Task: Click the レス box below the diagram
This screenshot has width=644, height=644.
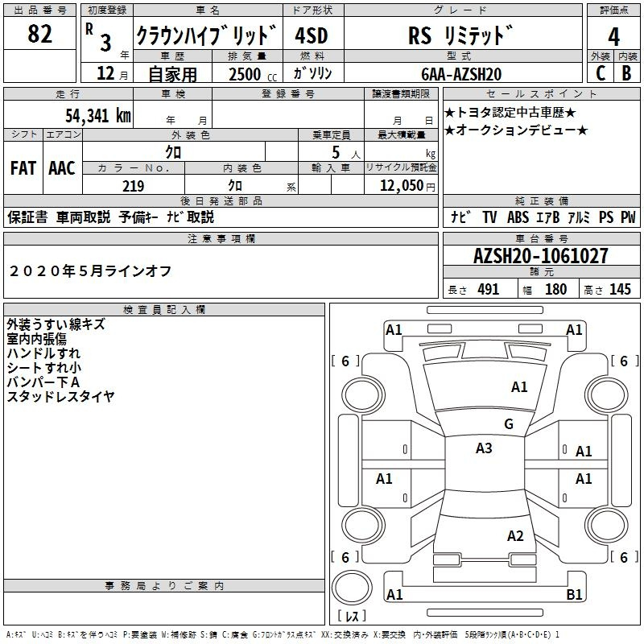Action: (351, 617)
